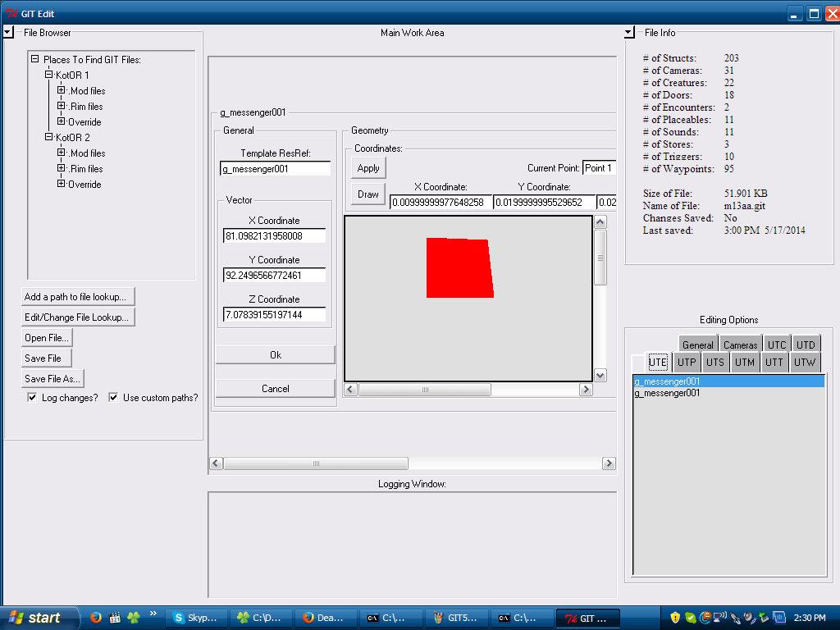840x630 pixels.
Task: Expand KotOR 1 Mod files node
Action: coord(61,90)
